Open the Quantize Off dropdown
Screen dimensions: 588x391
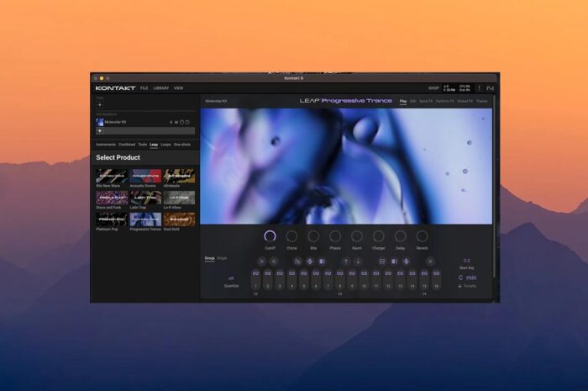231,279
